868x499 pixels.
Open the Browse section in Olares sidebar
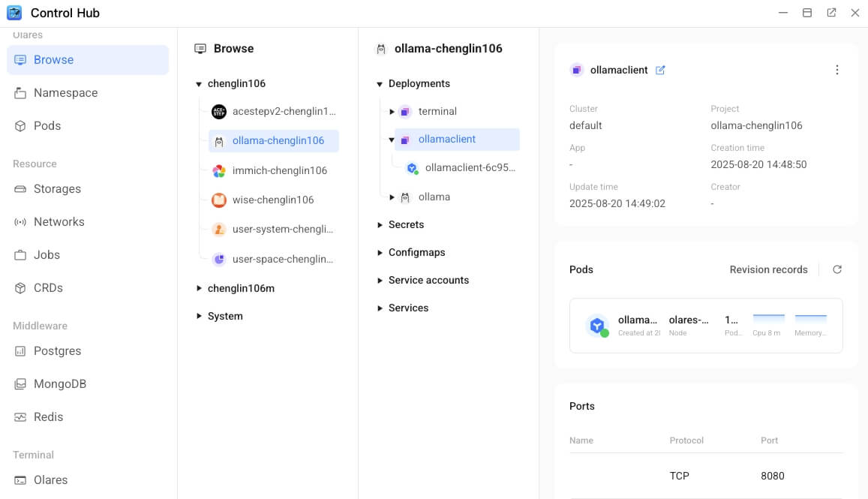[53, 59]
